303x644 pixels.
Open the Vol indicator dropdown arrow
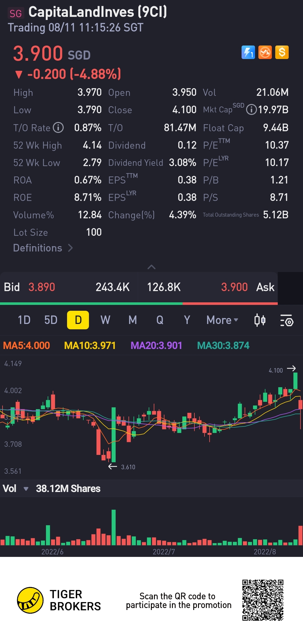pos(26,489)
